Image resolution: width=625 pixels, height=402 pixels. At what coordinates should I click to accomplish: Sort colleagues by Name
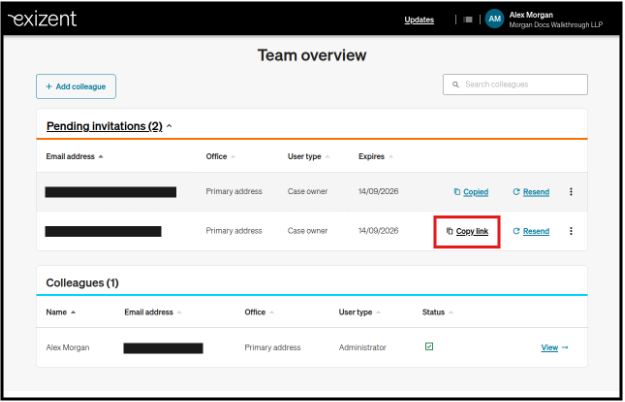61,312
